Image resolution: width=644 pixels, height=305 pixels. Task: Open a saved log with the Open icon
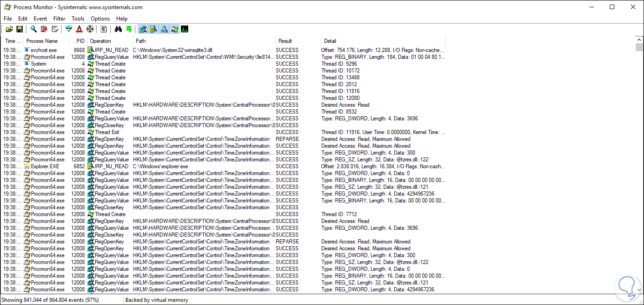(x=9, y=29)
